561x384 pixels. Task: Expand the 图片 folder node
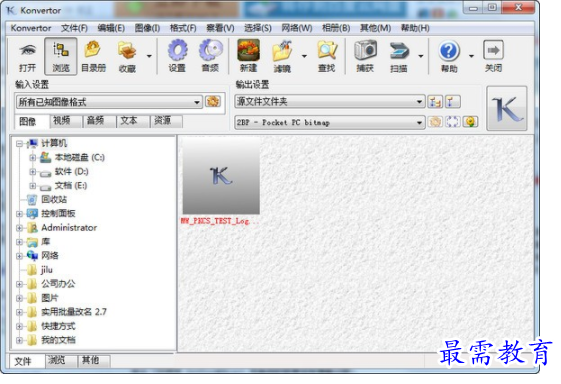[19, 298]
